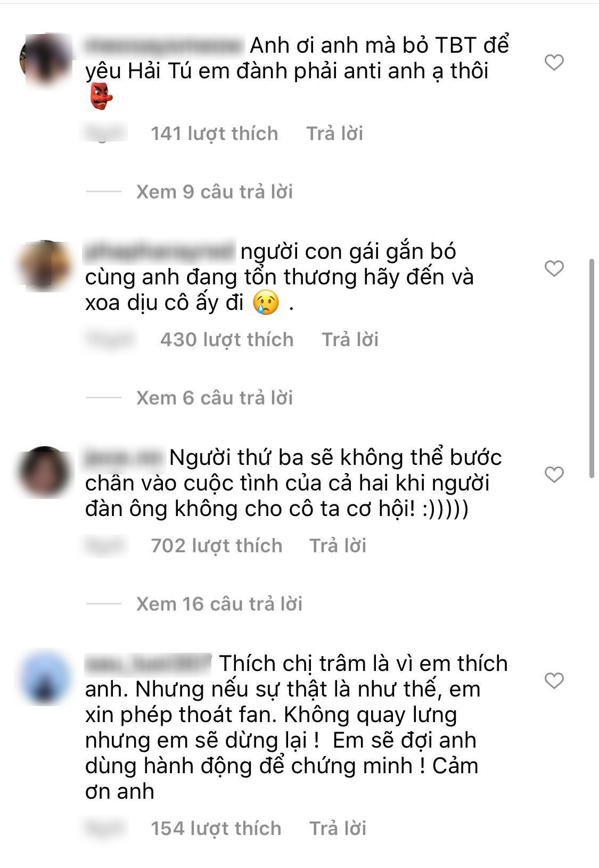599x868 pixels.
Task: Like the comment with 430 likes
Action: pyautogui.click(x=554, y=268)
